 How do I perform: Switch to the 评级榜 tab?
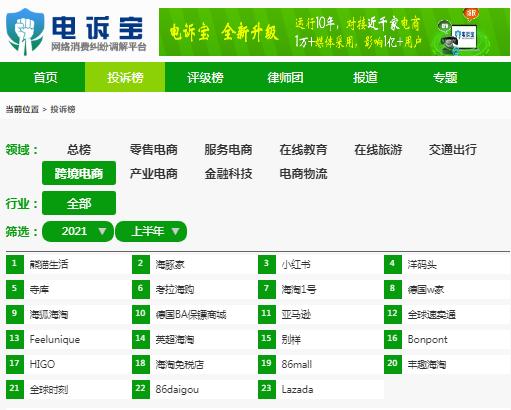(x=205, y=77)
